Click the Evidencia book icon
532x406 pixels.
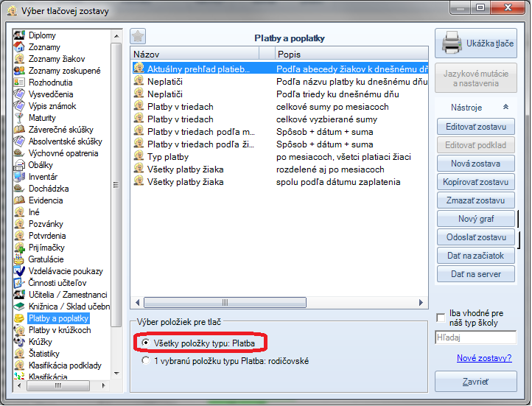click(x=19, y=200)
